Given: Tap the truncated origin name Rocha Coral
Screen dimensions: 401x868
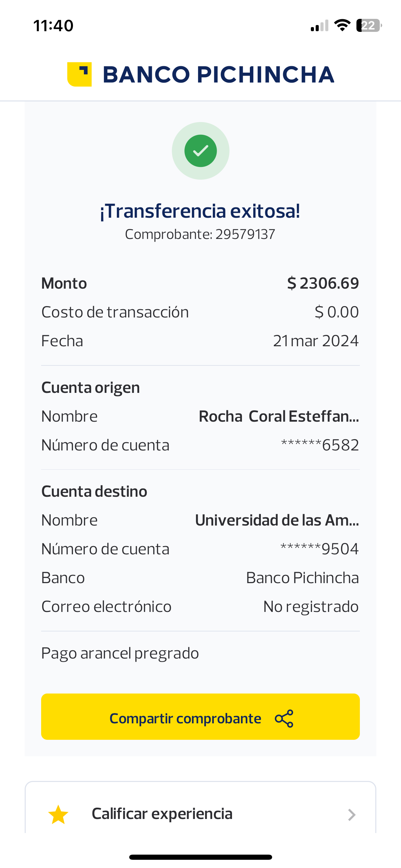Looking at the screenshot, I should click(x=279, y=417).
